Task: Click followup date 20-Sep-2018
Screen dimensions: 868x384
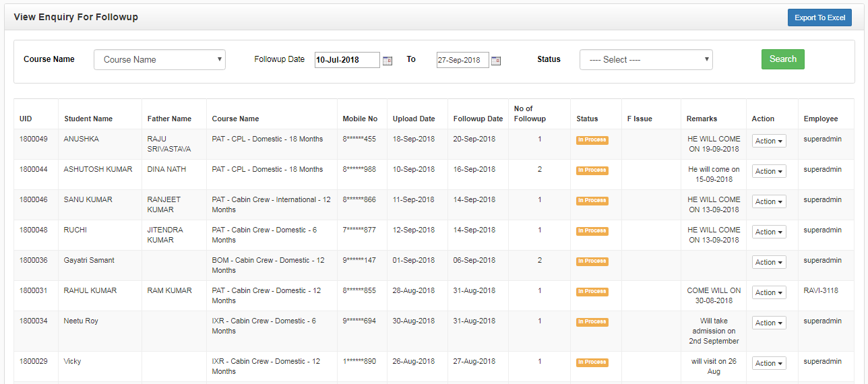Action: tap(474, 139)
